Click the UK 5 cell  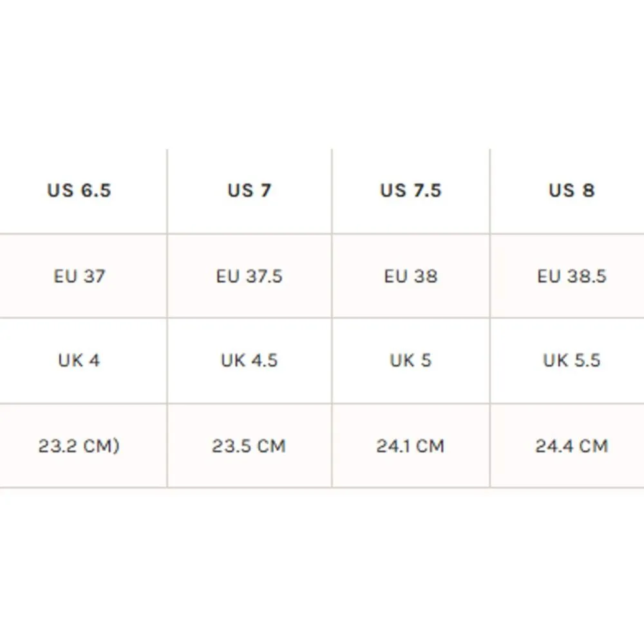coord(410,360)
